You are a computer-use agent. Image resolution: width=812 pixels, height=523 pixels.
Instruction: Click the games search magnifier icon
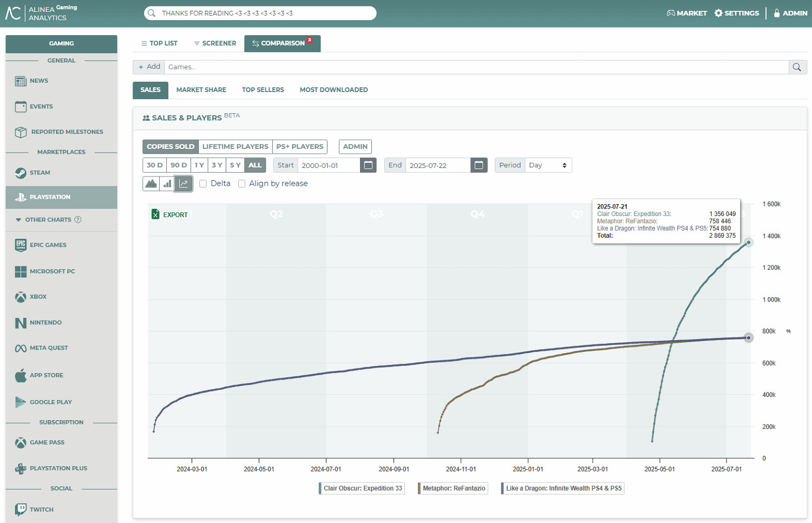click(797, 67)
